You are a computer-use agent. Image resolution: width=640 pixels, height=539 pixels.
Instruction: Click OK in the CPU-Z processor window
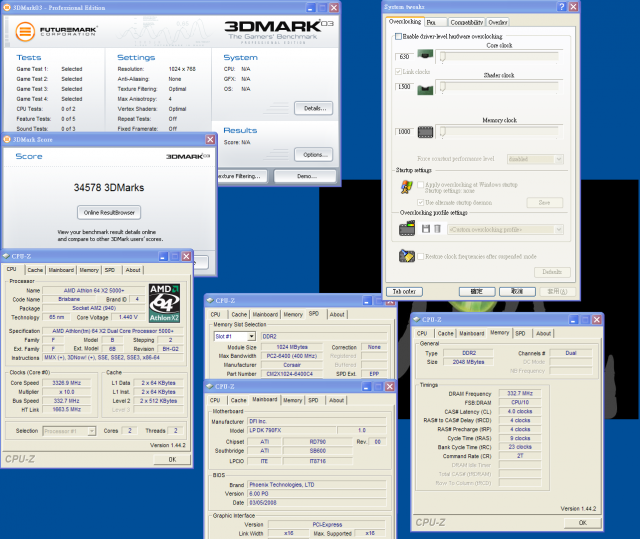click(x=172, y=459)
